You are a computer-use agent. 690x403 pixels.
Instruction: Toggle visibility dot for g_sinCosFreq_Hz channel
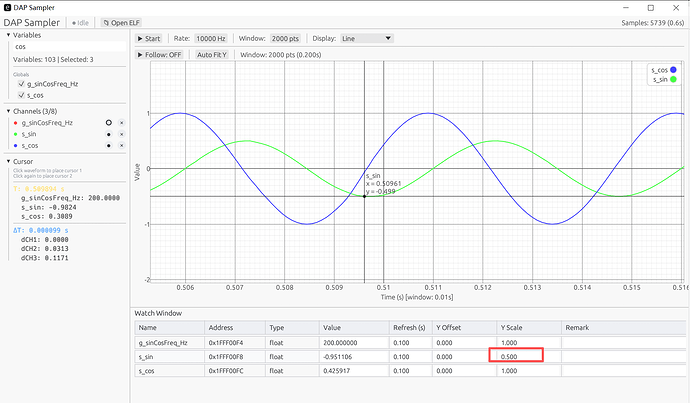pos(109,123)
